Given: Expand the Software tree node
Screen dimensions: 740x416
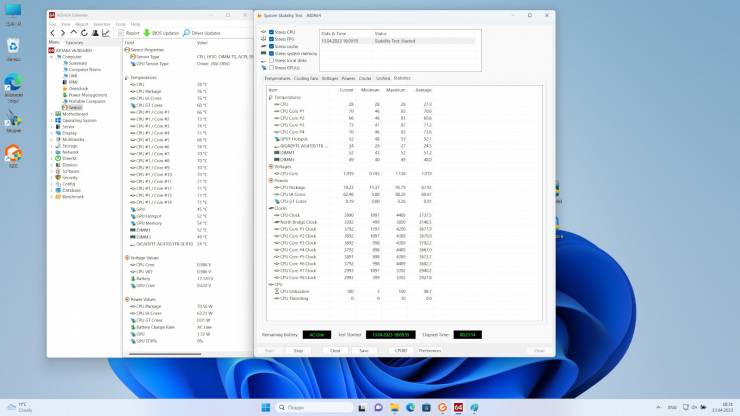Looking at the screenshot, I should (51, 171).
